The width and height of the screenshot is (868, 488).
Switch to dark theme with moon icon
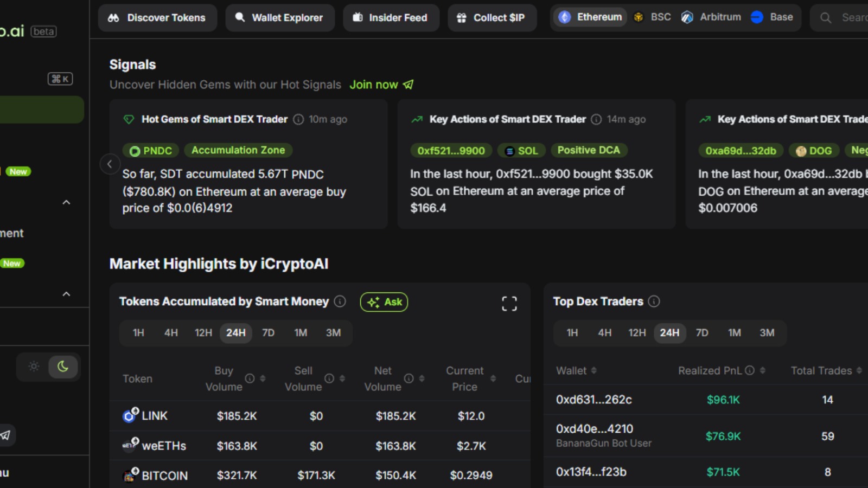pyautogui.click(x=63, y=367)
